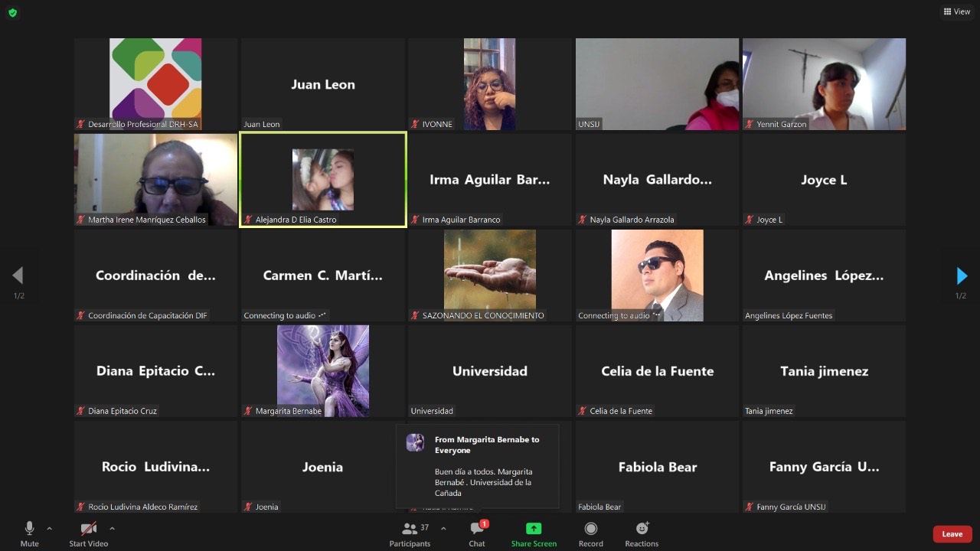Select Martha Irene Manríquez Ceballos's video tile
This screenshot has width=980, height=551.
[155, 180]
